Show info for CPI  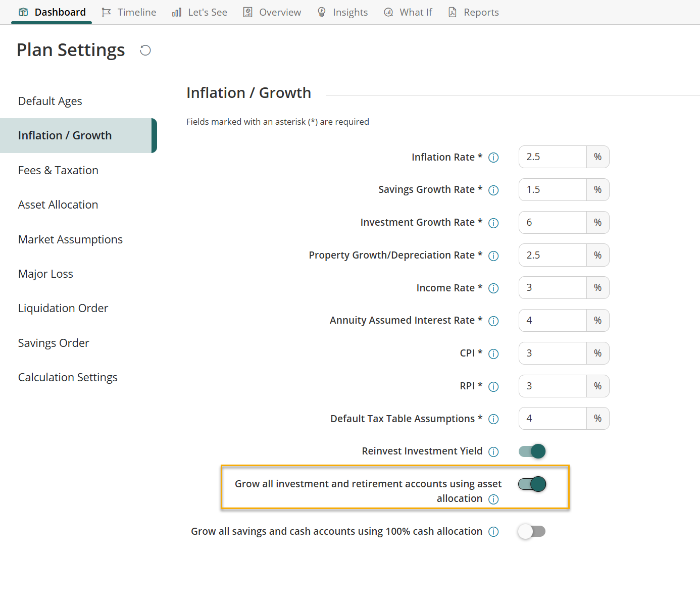click(494, 354)
